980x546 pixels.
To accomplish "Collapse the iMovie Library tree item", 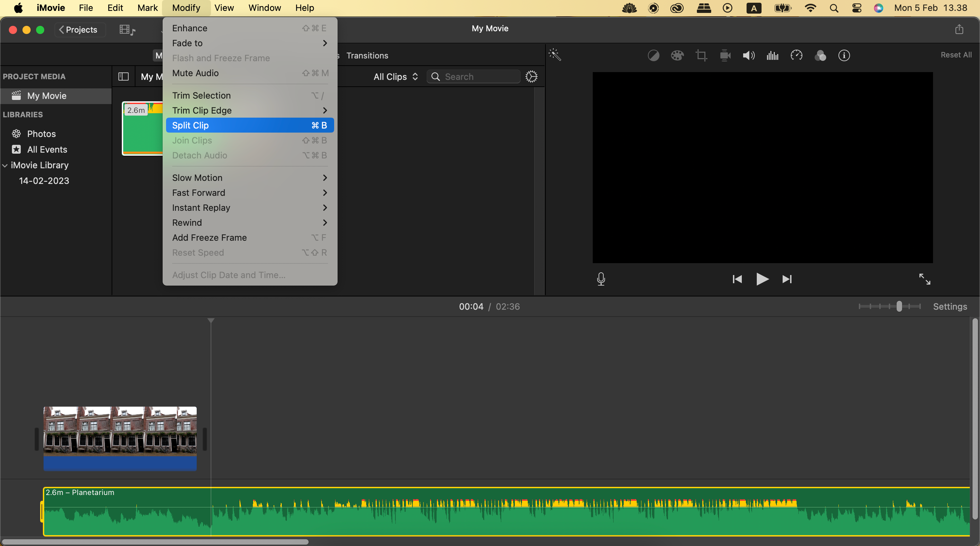I will (x=4, y=165).
